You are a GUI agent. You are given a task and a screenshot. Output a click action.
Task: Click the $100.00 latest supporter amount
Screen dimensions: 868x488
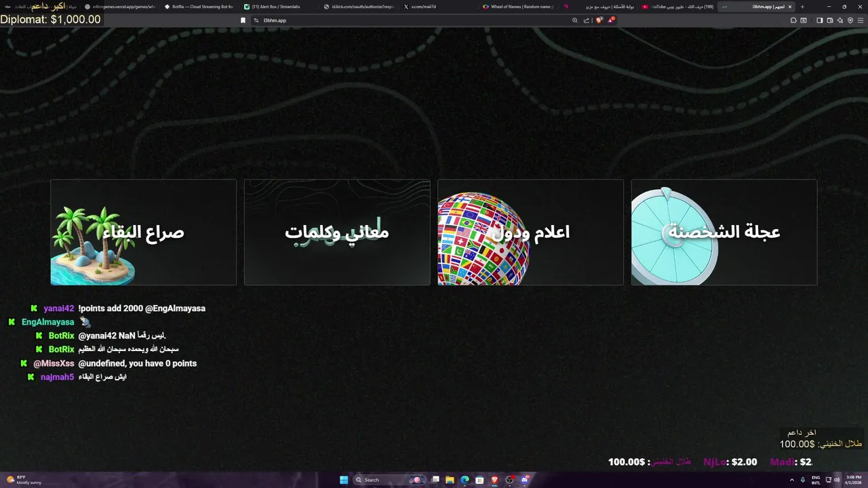(x=797, y=444)
